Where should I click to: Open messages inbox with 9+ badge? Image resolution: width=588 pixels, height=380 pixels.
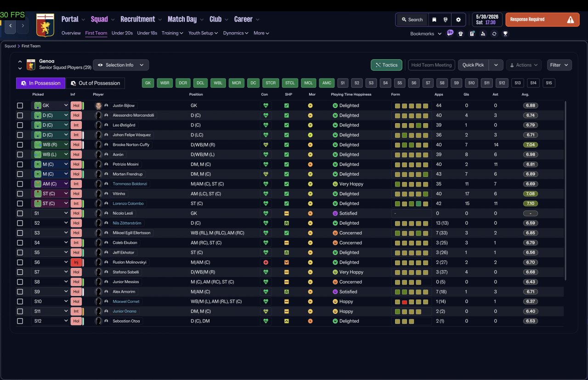pyautogui.click(x=450, y=33)
